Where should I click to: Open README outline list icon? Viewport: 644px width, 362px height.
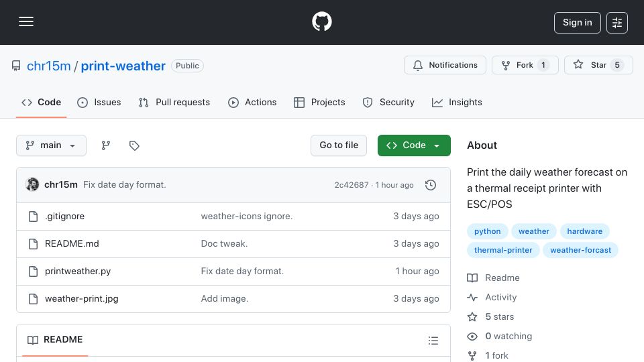click(433, 341)
